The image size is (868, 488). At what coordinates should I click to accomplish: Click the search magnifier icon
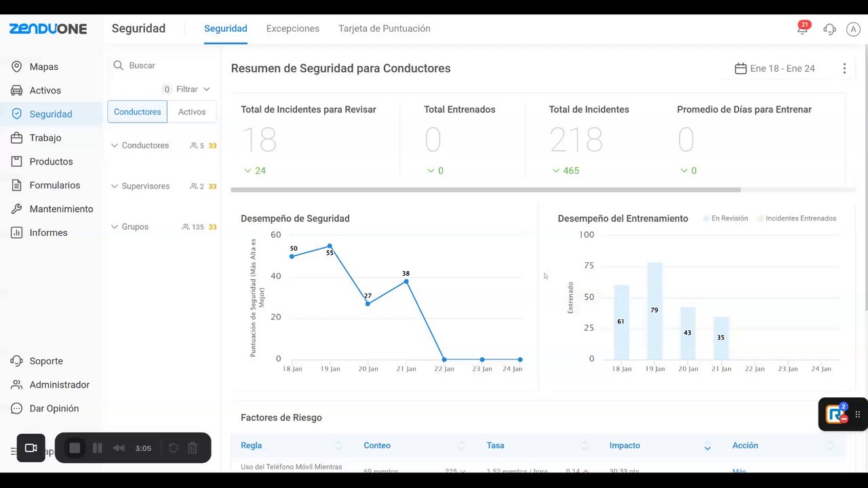118,66
